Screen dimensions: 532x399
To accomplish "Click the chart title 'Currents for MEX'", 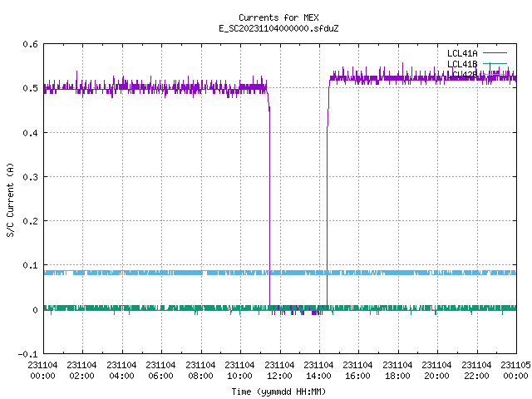I will (278, 17).
